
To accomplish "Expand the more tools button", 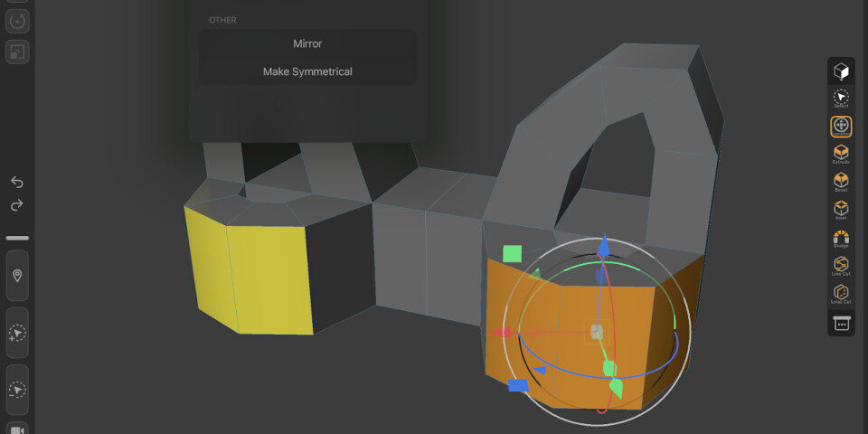I will click(x=841, y=323).
